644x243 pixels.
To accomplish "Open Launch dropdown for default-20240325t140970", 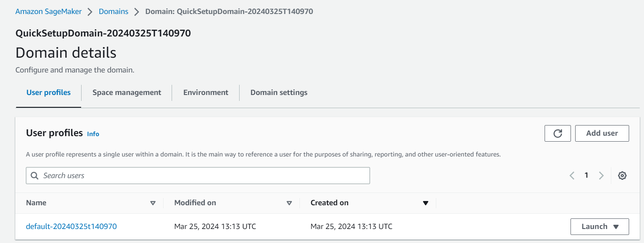I will (600, 226).
